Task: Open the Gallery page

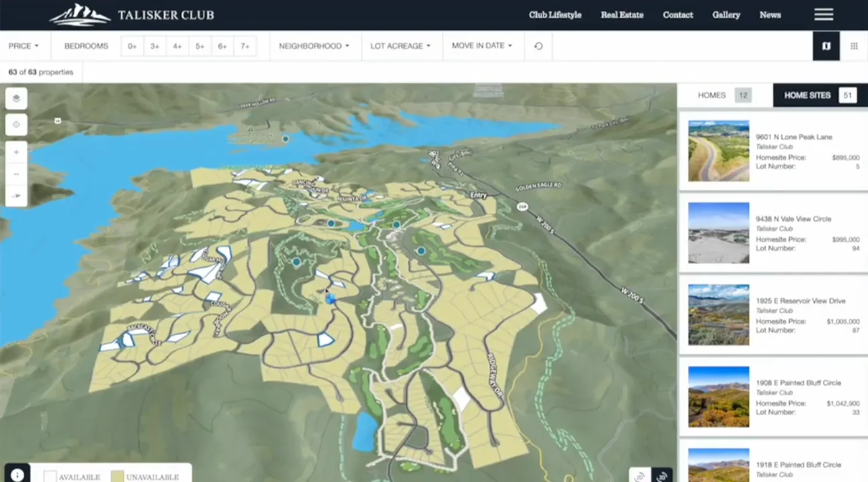Action: click(x=726, y=15)
